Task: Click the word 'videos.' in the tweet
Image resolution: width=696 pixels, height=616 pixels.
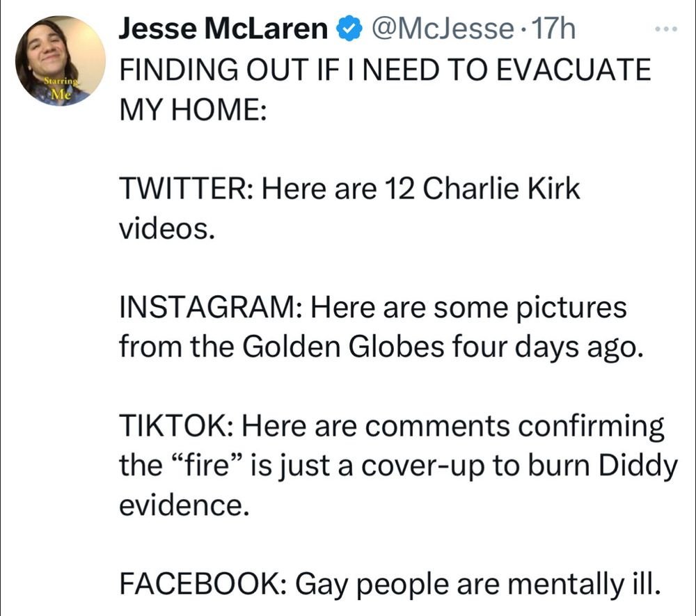Action: click(167, 228)
